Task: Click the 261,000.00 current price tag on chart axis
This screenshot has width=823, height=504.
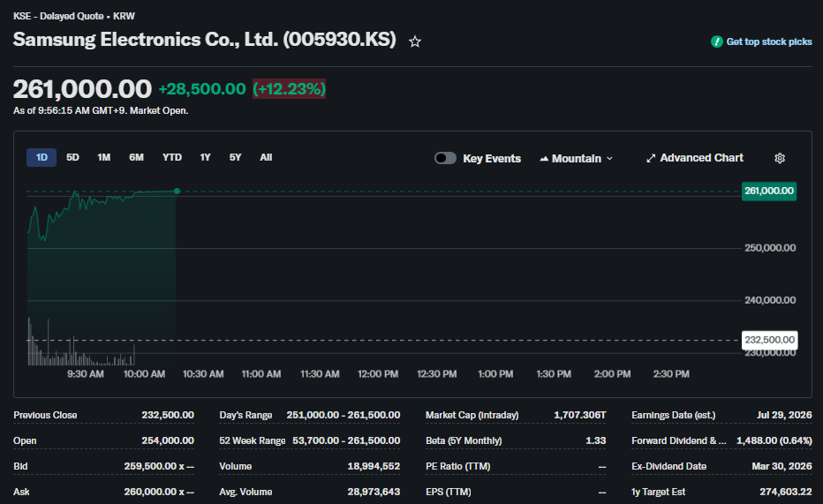Action: pos(769,191)
